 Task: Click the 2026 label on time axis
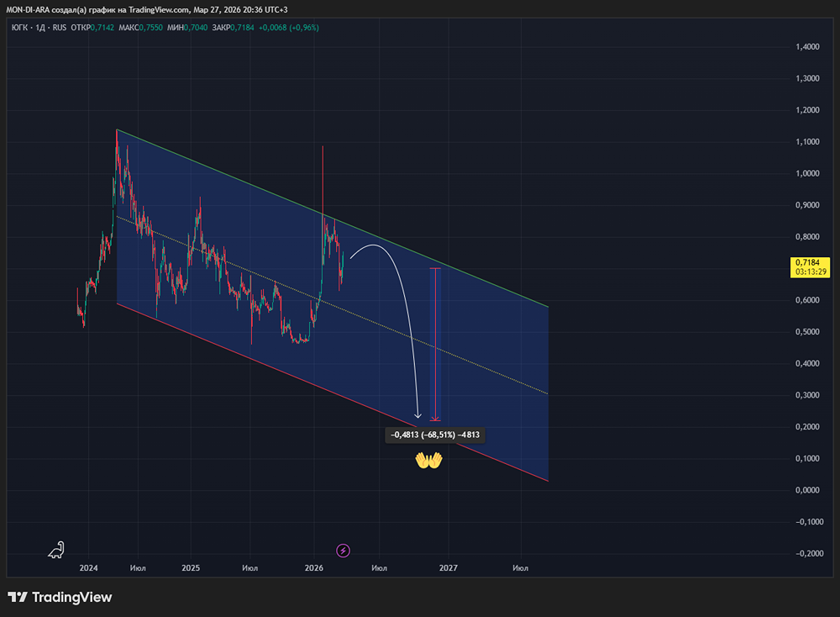pos(314,567)
